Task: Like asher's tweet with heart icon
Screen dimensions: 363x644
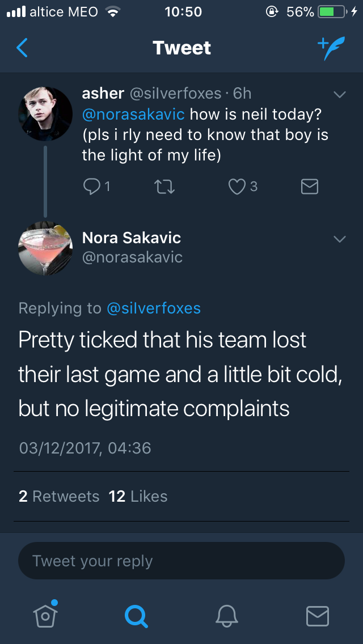Action: pos(237,187)
